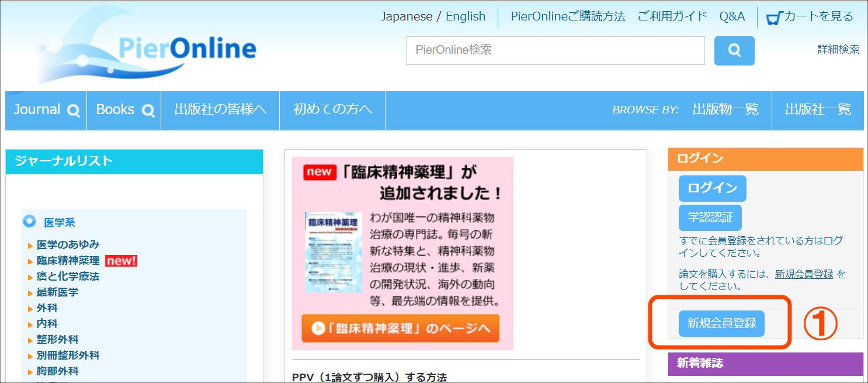This screenshot has height=383, width=868.
Task: Open PierOnlineご購読方法 link
Action: (568, 16)
